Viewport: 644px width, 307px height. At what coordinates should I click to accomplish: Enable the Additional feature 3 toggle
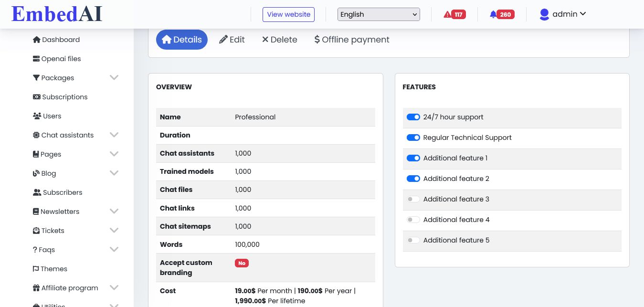[x=413, y=199]
